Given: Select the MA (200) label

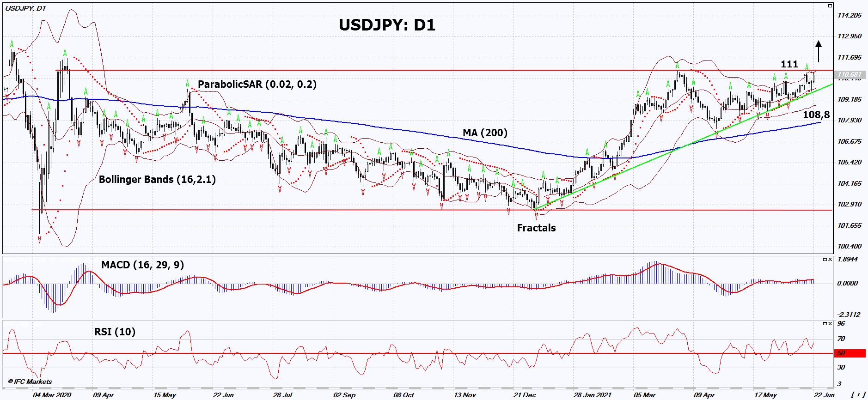Looking at the screenshot, I should click(485, 133).
